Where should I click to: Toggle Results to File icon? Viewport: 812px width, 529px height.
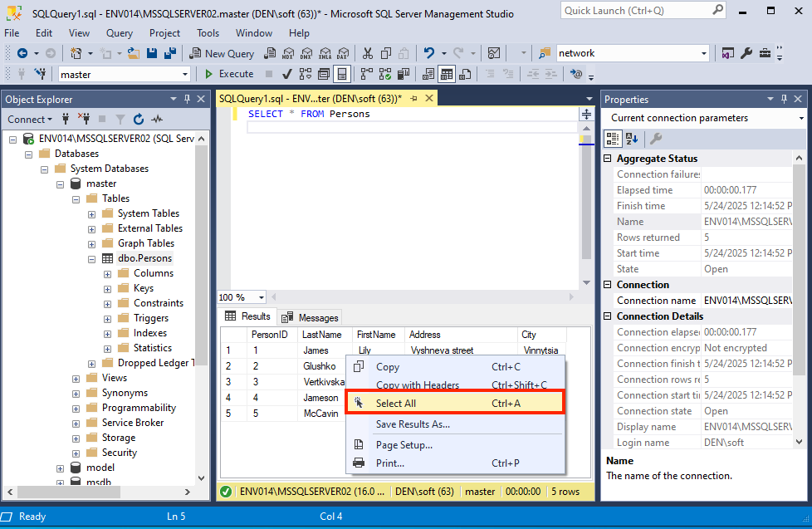tap(465, 74)
